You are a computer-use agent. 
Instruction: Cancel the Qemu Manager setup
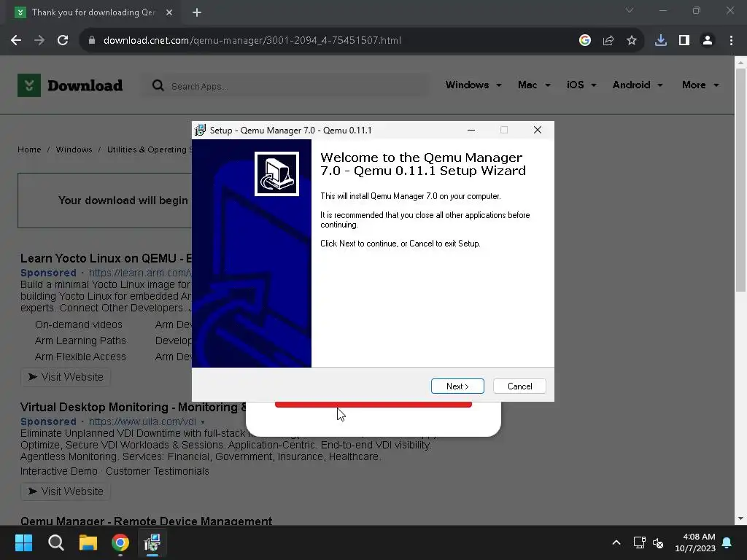coord(519,386)
